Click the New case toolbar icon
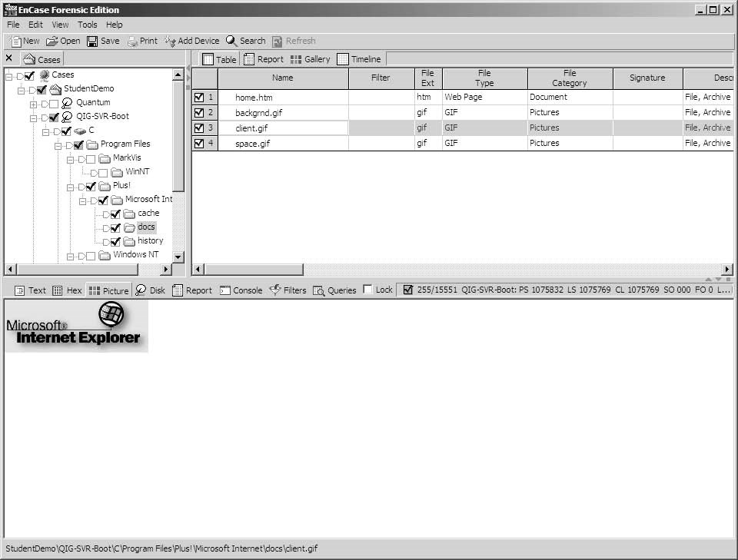This screenshot has width=738, height=560. click(x=15, y=41)
